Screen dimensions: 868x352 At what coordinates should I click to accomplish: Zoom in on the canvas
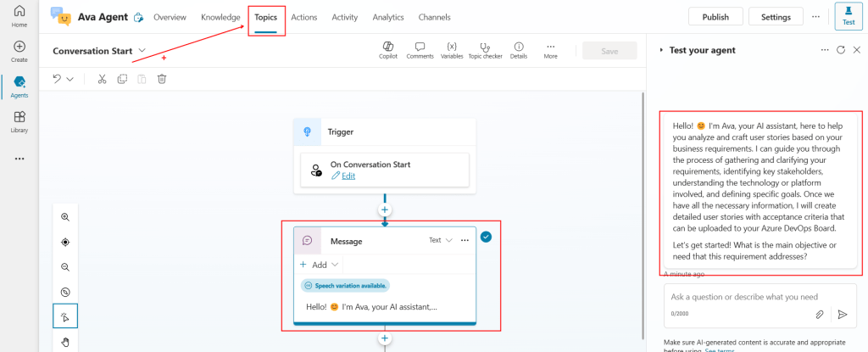(x=65, y=217)
